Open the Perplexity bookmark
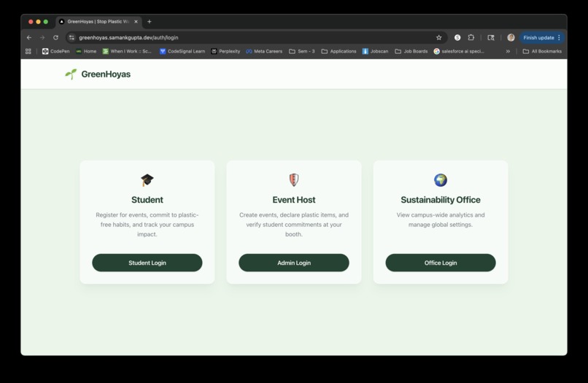The height and width of the screenshot is (383, 588). (225, 51)
